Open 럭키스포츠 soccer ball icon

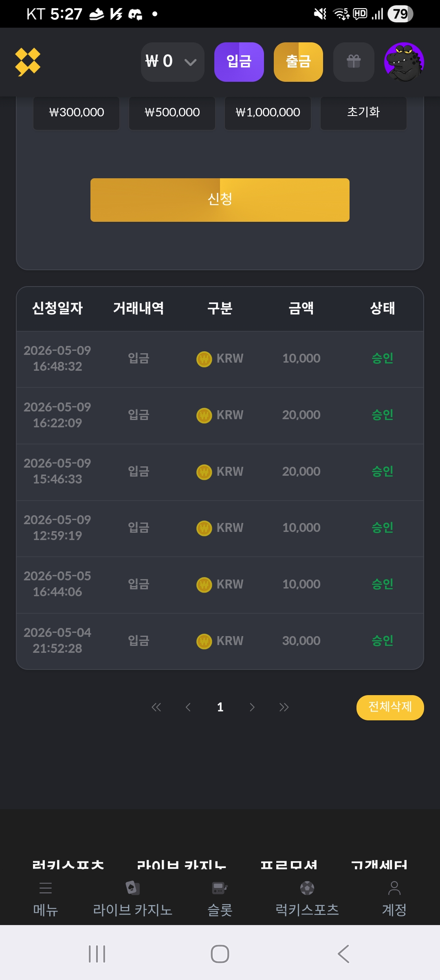coord(307,888)
